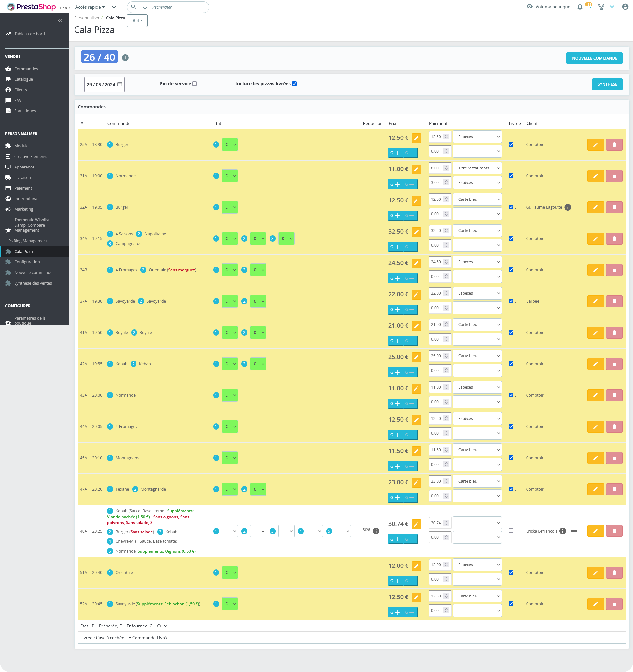The image size is (633, 672).
Task: Delete order 34A with the trash button
Action: pyautogui.click(x=614, y=239)
